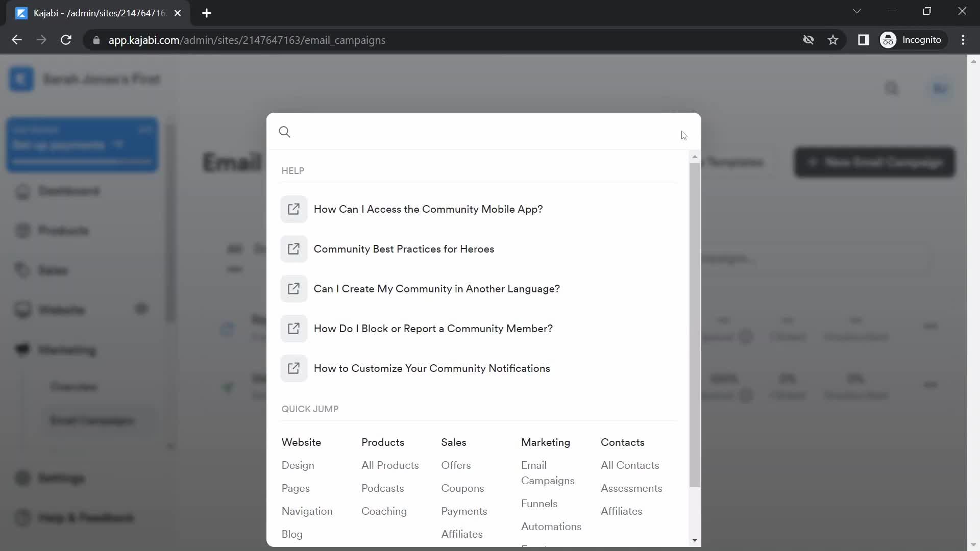980x551 pixels.
Task: Click the Settings sidebar icon
Action: point(22,478)
